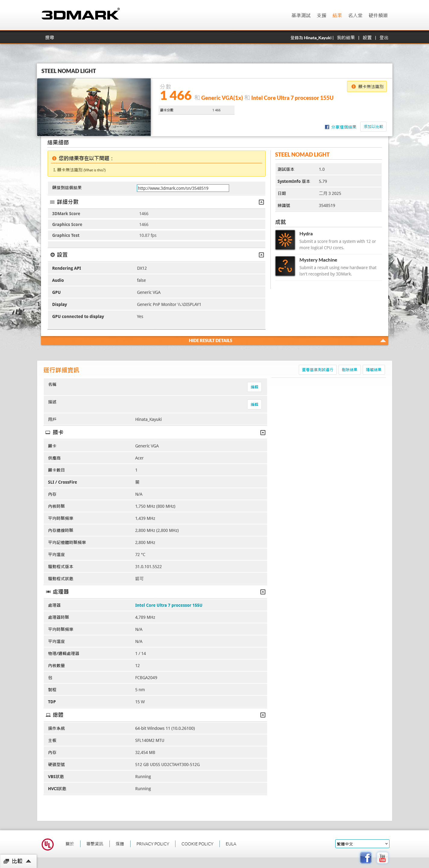Click the monitor icon beside 顯卡 section
Image resolution: width=429 pixels, height=868 pixels.
click(x=48, y=432)
